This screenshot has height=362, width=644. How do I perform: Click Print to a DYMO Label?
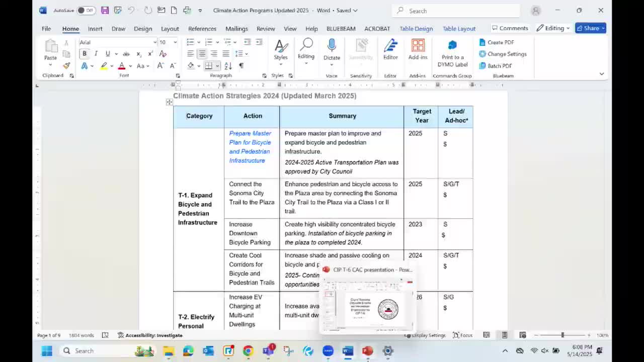(x=452, y=53)
